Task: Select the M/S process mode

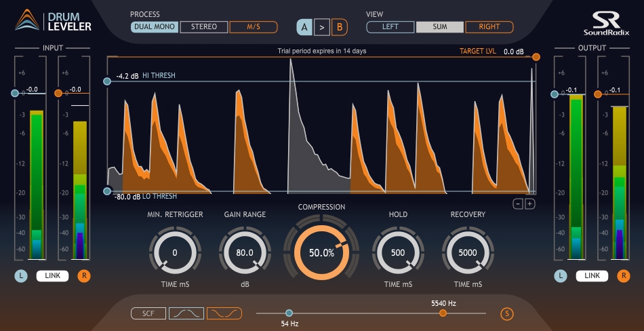Action: [253, 27]
